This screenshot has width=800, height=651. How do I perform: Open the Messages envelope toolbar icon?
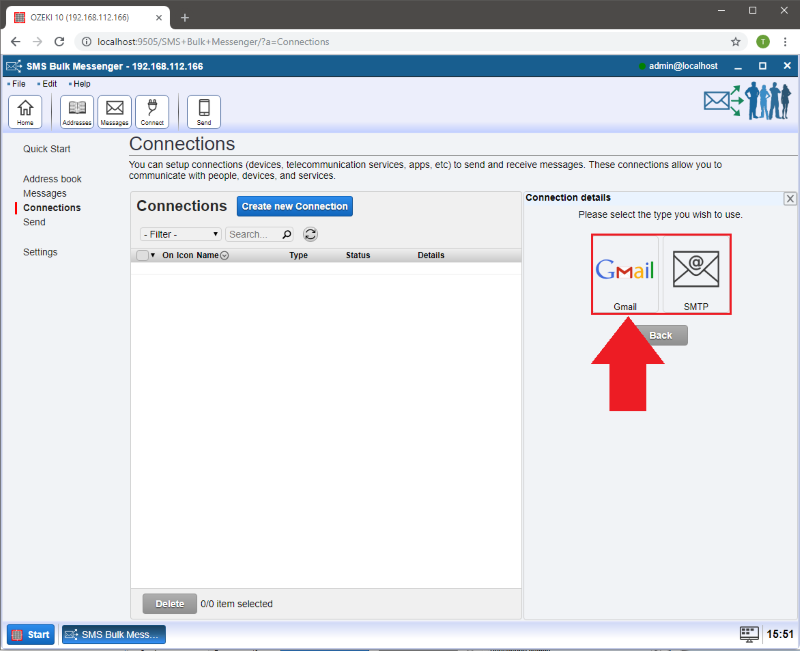[114, 112]
